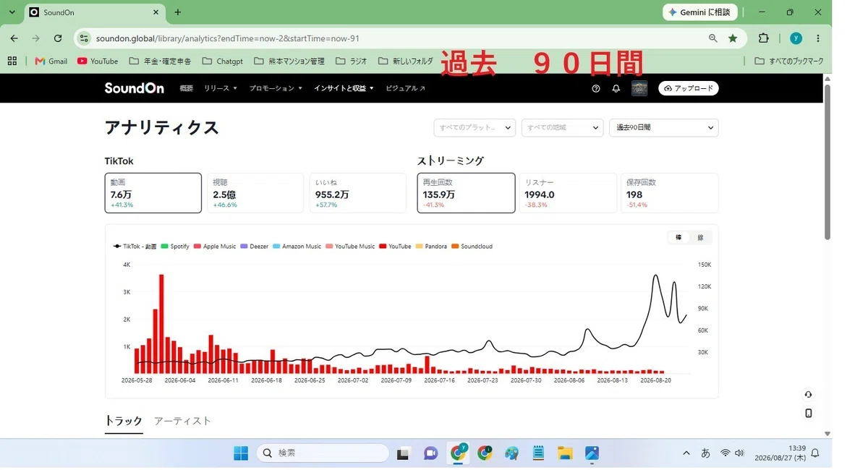Open the help question mark icon
Viewport: 868px width, 470px height.
(x=596, y=88)
